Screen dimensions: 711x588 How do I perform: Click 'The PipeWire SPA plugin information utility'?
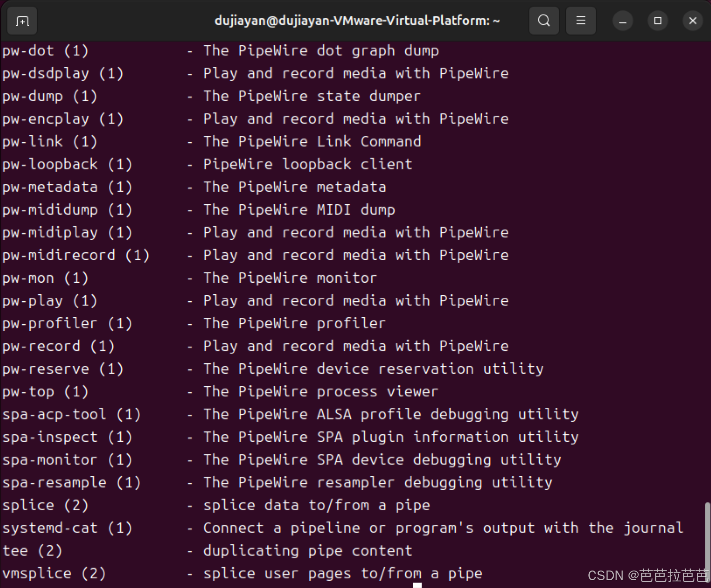(391, 437)
